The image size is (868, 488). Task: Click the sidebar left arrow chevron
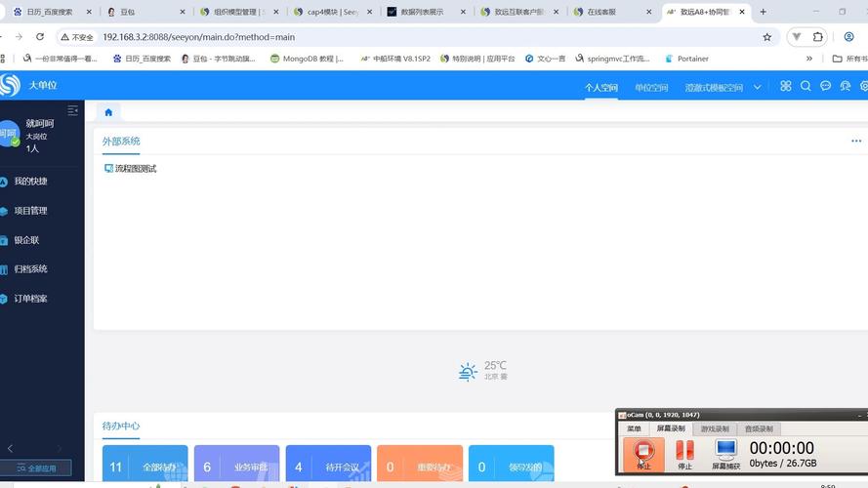(x=10, y=448)
